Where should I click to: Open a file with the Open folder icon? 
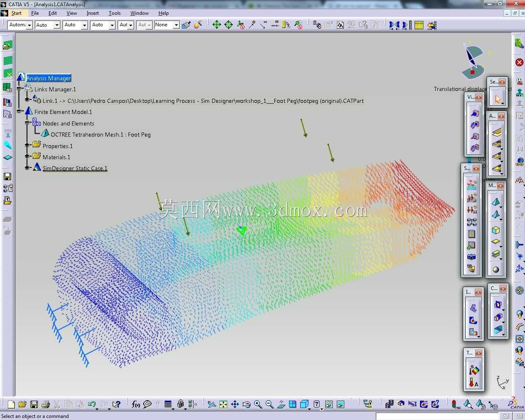(22, 404)
